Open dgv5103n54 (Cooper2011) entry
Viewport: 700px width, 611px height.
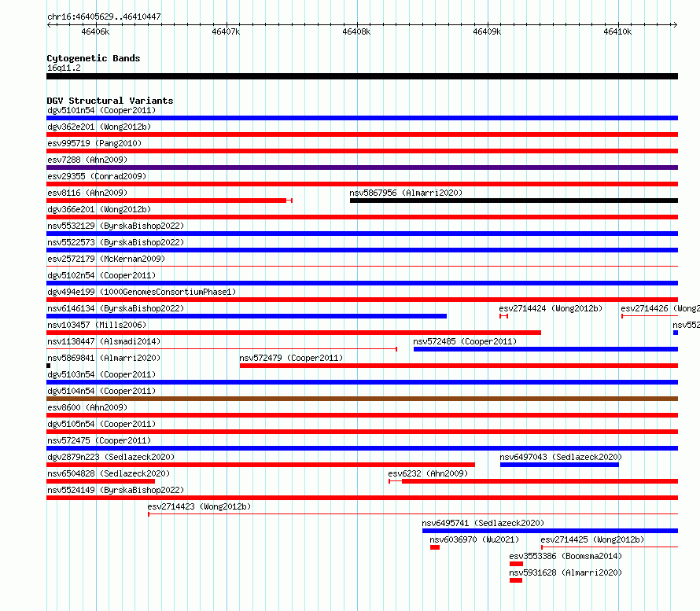coord(101,374)
